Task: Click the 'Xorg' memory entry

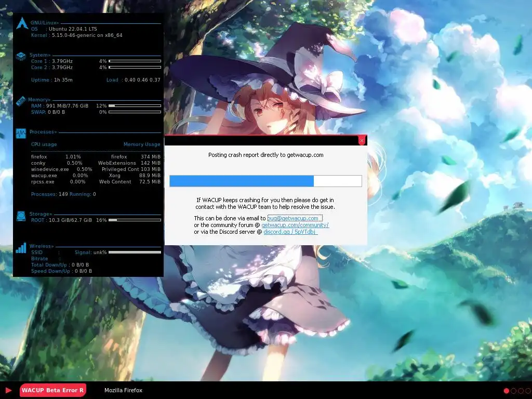Action: pyautogui.click(x=135, y=176)
